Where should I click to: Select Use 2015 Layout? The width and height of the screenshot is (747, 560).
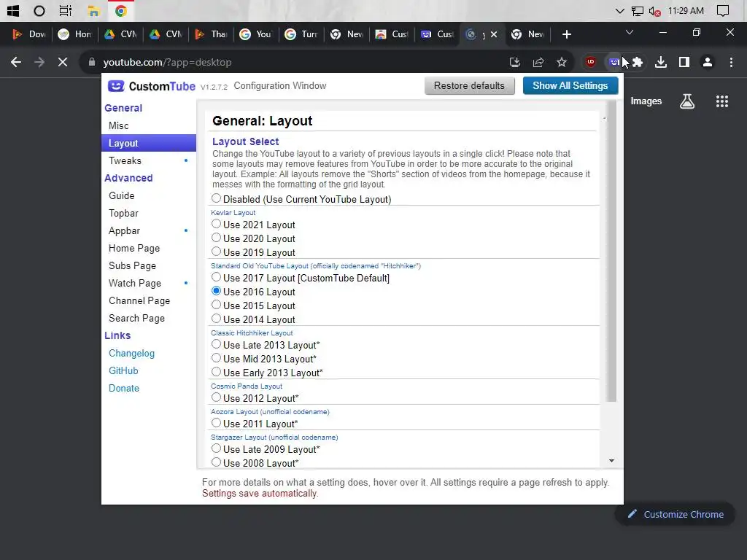(x=216, y=305)
